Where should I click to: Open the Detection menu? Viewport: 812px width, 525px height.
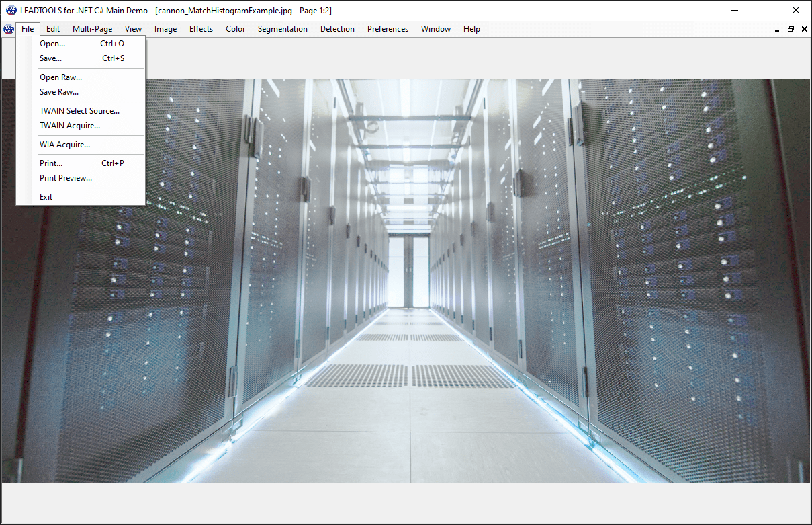(337, 29)
